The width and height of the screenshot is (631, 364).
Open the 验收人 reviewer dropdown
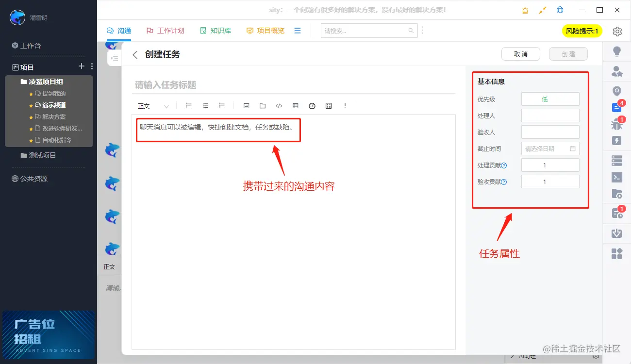pos(550,132)
